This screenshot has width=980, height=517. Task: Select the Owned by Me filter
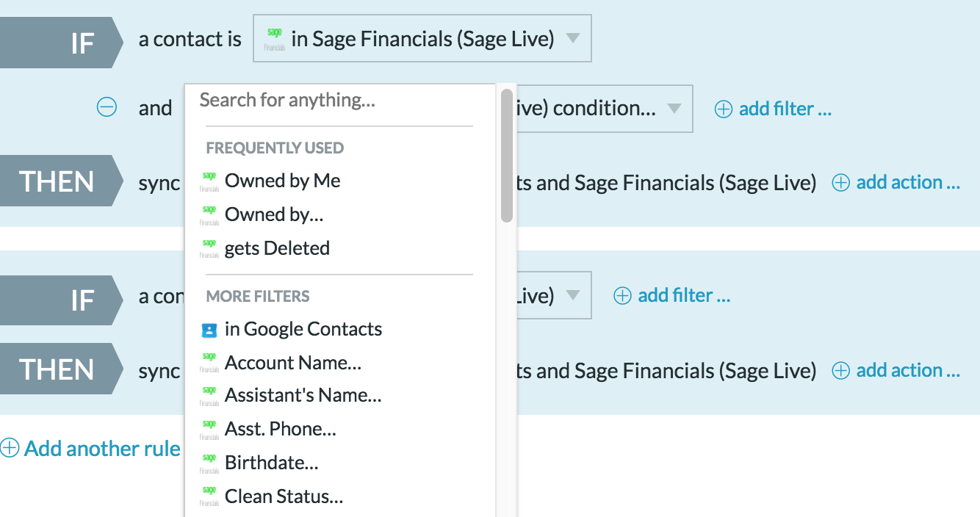point(282,181)
